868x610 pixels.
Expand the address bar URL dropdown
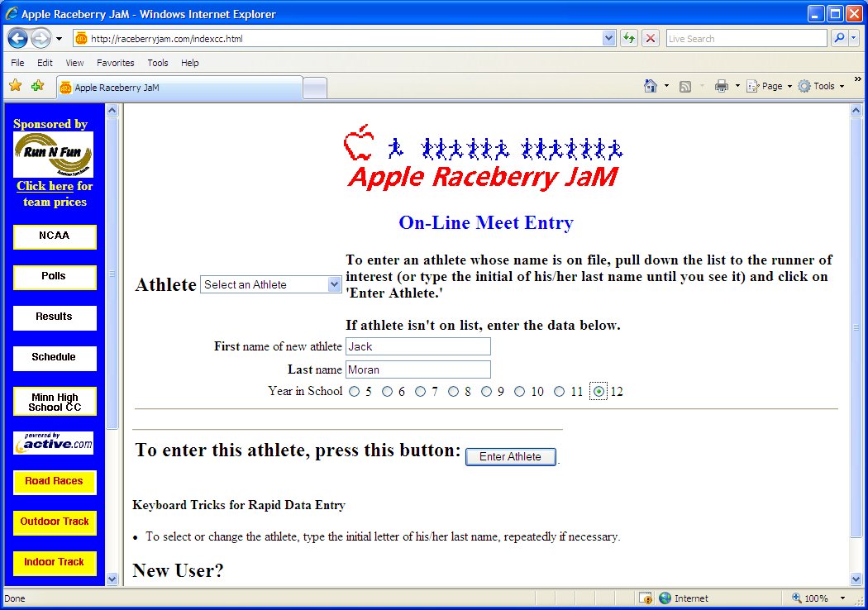[609, 38]
